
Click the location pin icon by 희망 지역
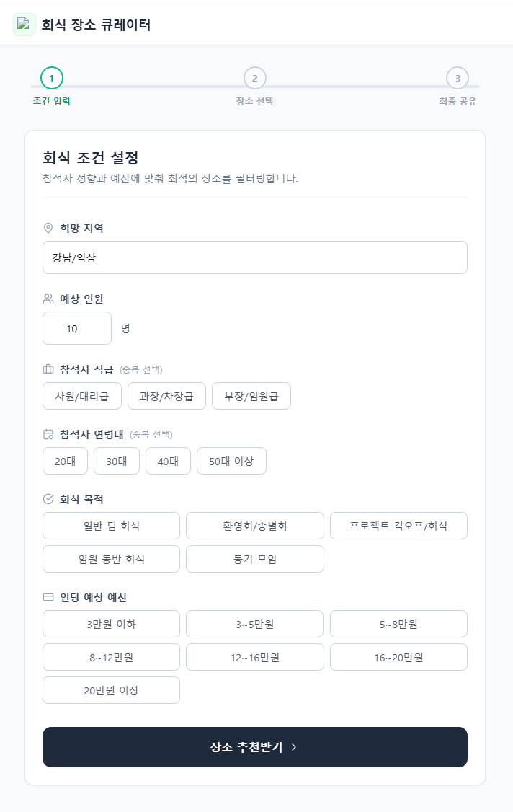48,228
